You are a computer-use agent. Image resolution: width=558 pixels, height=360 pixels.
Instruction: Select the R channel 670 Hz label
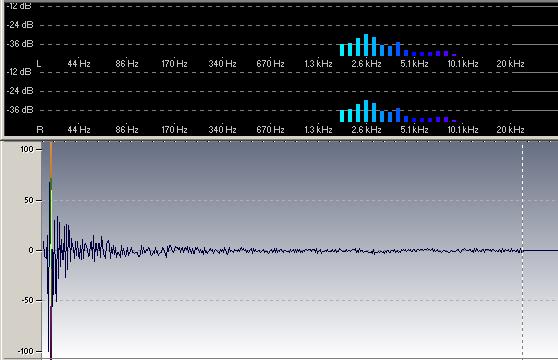pos(270,130)
